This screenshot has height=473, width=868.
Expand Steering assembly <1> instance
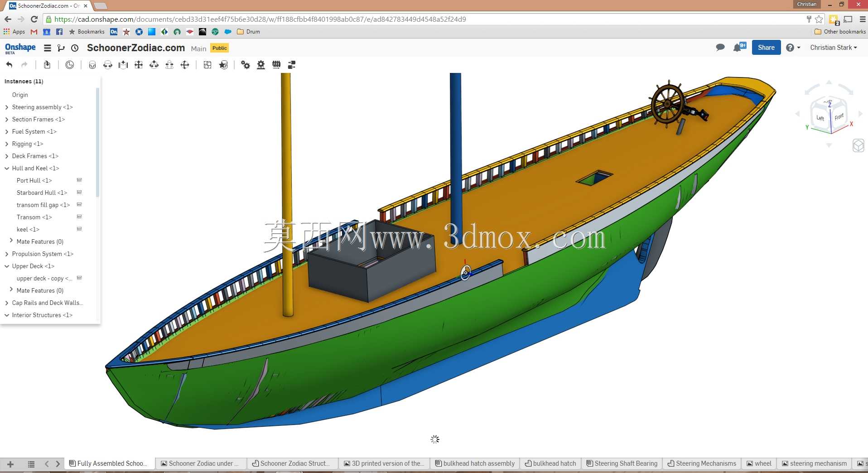tap(7, 107)
